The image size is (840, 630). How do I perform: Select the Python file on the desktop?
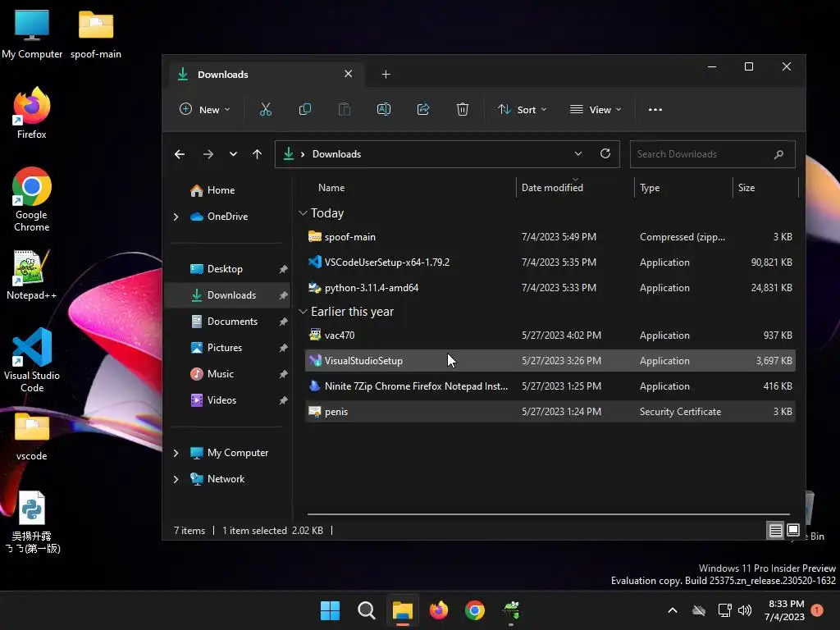coord(32,522)
